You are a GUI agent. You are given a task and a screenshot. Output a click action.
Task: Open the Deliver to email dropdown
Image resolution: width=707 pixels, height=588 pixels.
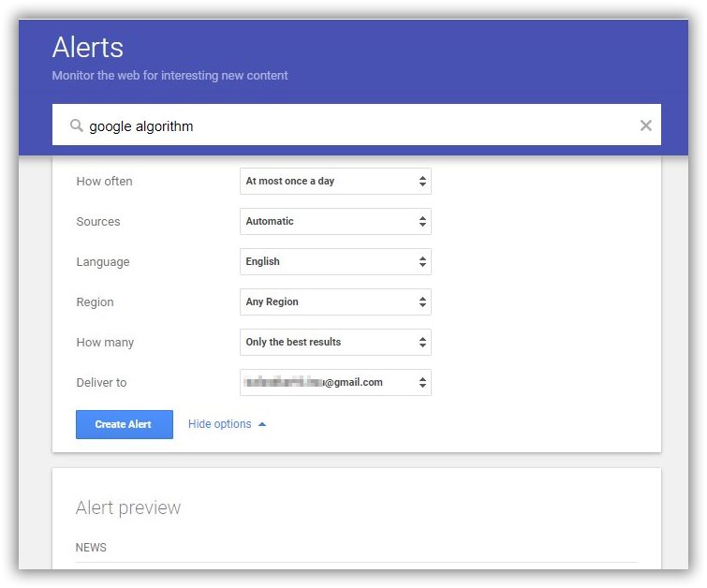pyautogui.click(x=335, y=382)
